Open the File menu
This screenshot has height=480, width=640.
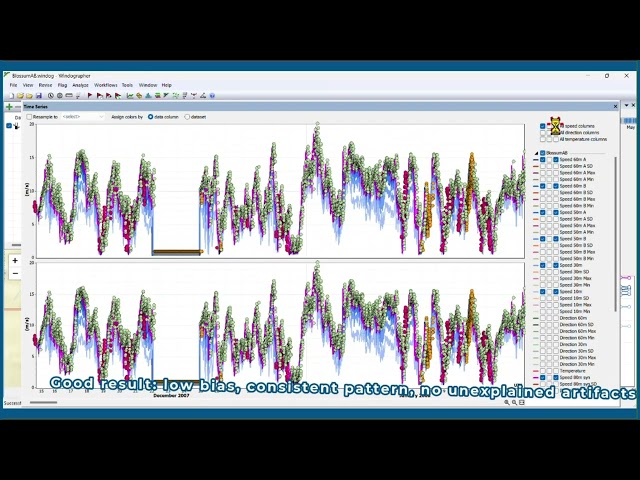coord(13,85)
